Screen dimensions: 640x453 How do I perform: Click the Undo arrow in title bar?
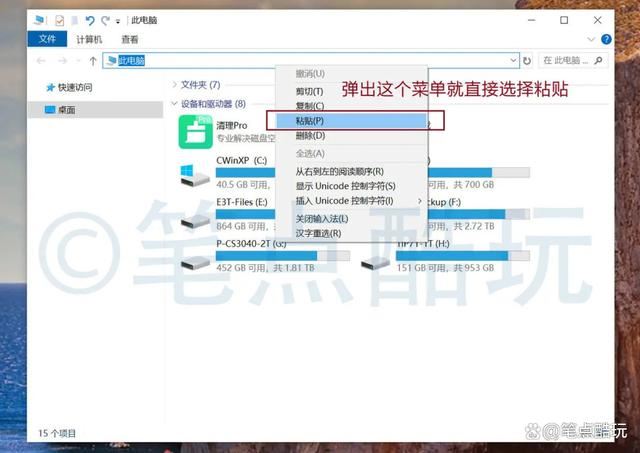pos(90,20)
